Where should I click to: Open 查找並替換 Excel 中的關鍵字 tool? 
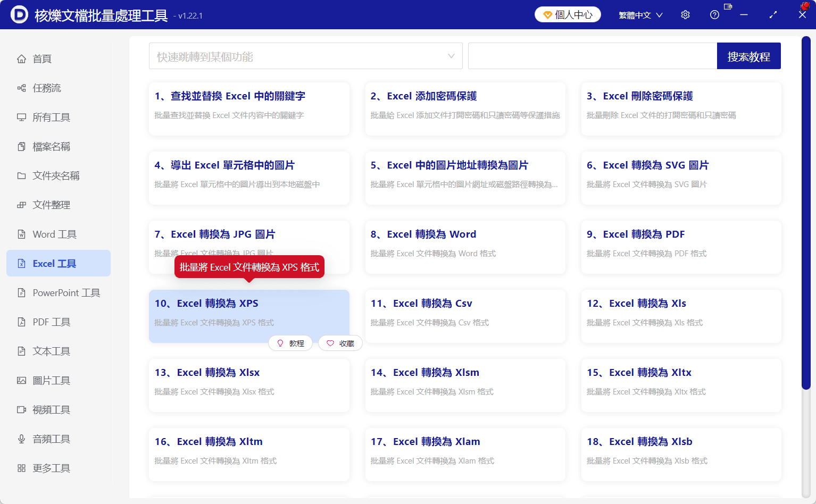tap(249, 109)
